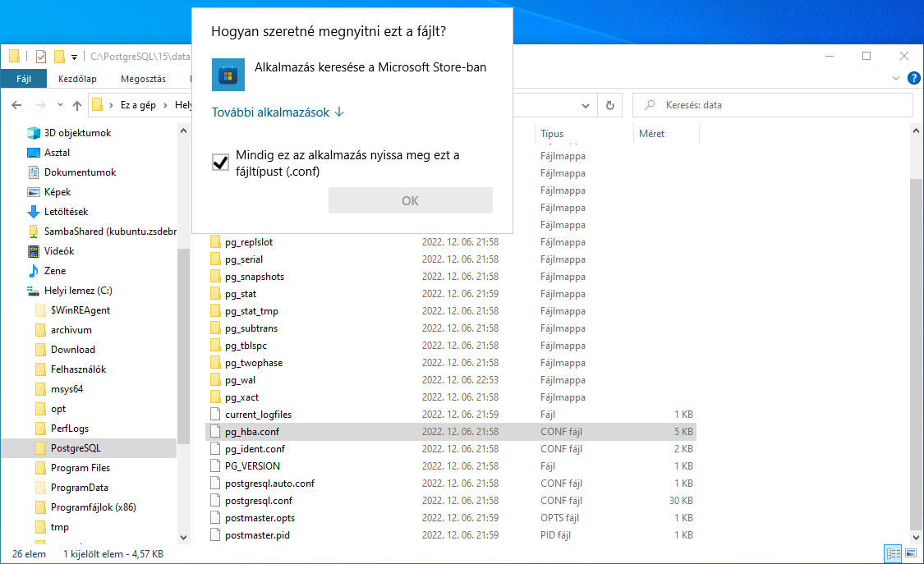Expand the ribbon with the chevron
The image size is (924, 564).
tap(896, 78)
